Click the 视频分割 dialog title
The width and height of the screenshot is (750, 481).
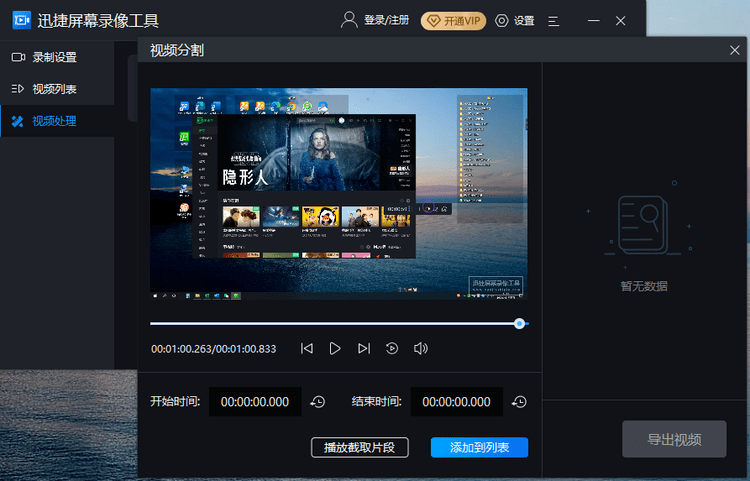pyautogui.click(x=177, y=50)
